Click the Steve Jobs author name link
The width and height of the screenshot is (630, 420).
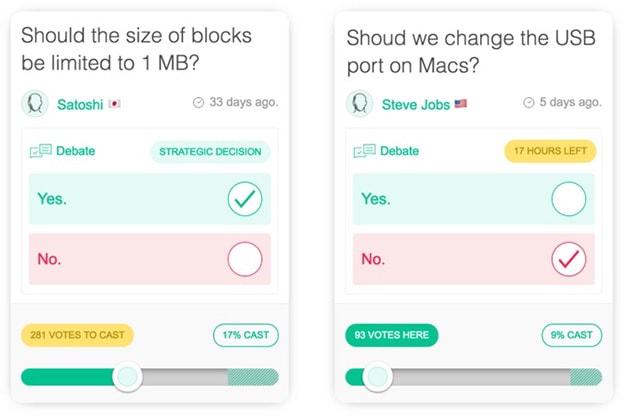click(x=415, y=104)
